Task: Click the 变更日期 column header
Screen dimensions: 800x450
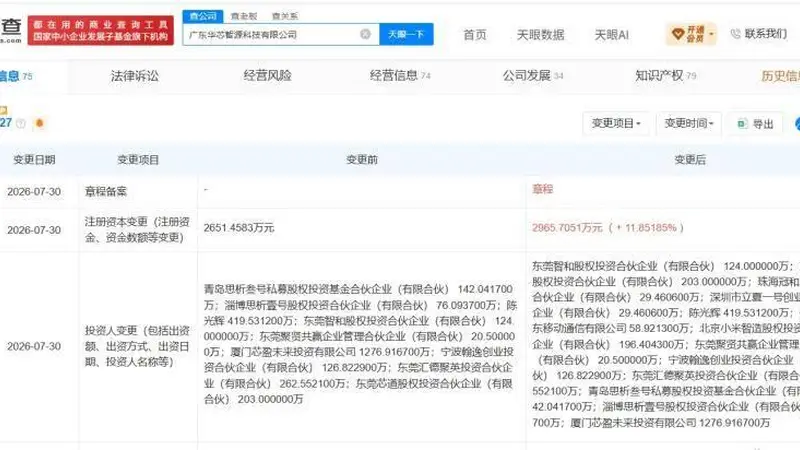Action: pyautogui.click(x=34, y=160)
